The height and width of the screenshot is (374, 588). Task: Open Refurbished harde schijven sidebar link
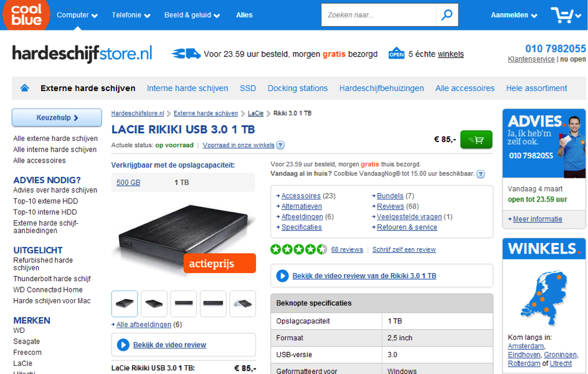[43, 264]
